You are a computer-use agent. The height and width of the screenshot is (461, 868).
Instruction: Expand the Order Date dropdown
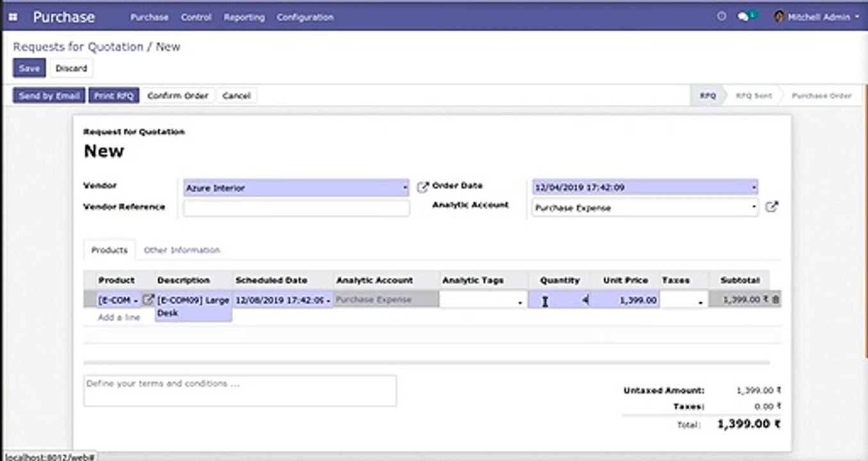[x=754, y=188]
